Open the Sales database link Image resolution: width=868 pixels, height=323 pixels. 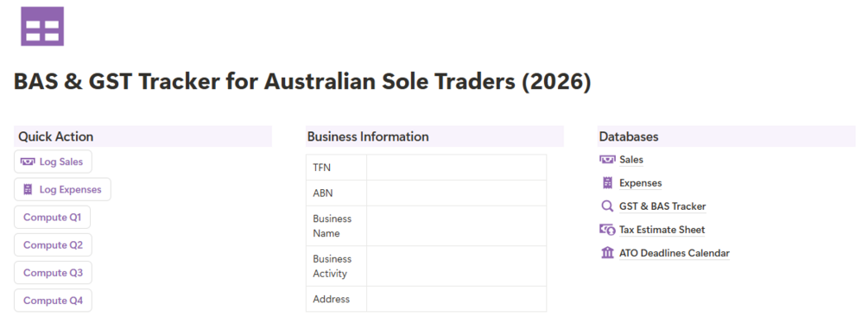coord(631,159)
